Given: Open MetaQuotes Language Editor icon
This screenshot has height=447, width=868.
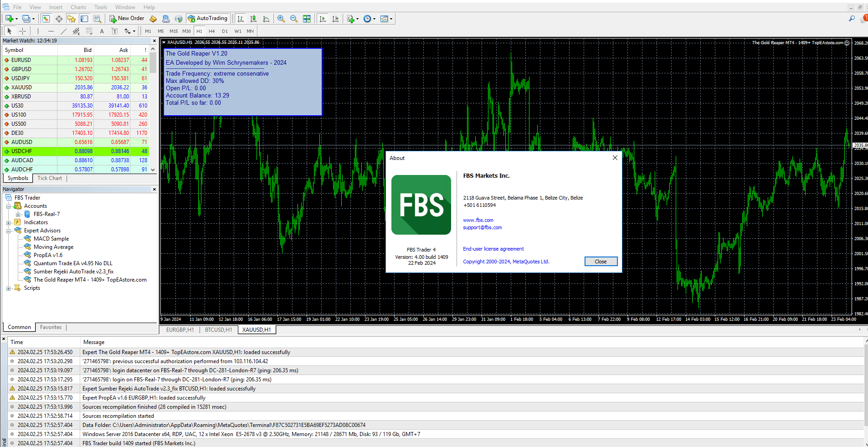Looking at the screenshot, I should tap(153, 19).
